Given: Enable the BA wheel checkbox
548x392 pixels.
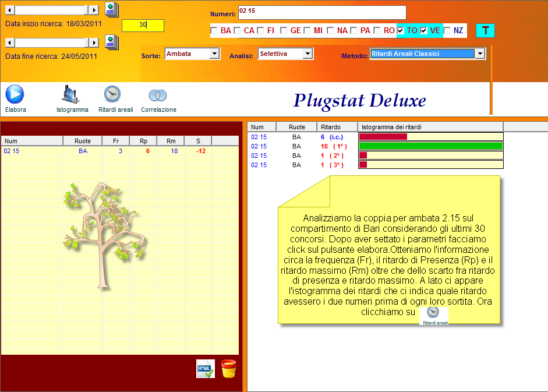Looking at the screenshot, I should [x=214, y=30].
